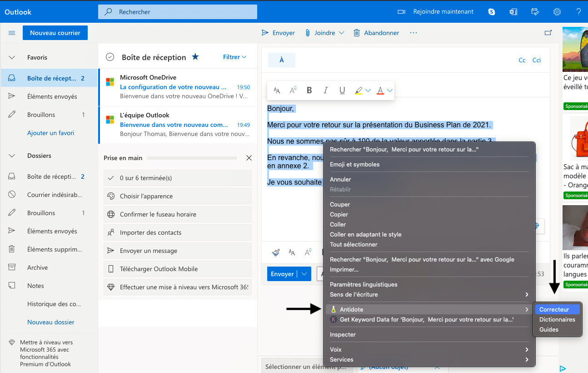Click the red font color A swatch
588x373 pixels.
[x=381, y=91]
